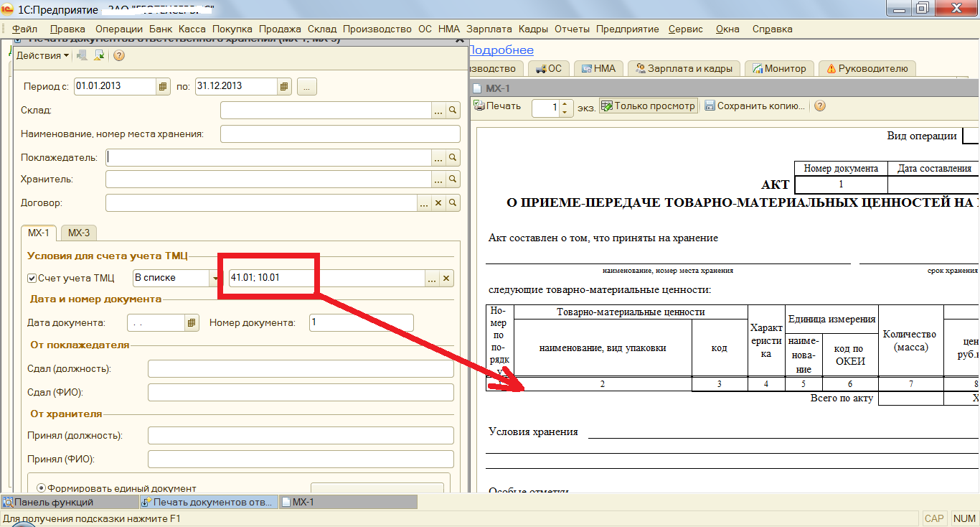Viewport: 980px width, 527px height.
Task: Click the Принял (ФИО) input field
Action: click(x=301, y=459)
